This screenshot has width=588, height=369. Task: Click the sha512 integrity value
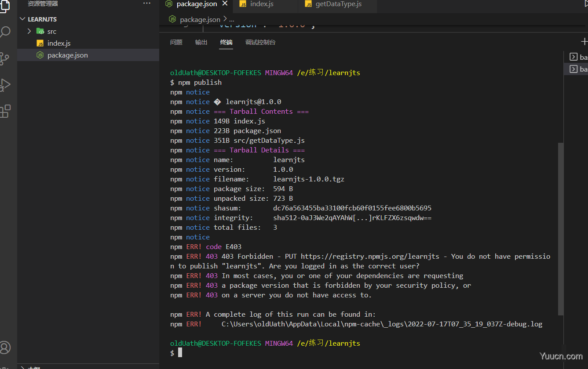click(x=352, y=217)
